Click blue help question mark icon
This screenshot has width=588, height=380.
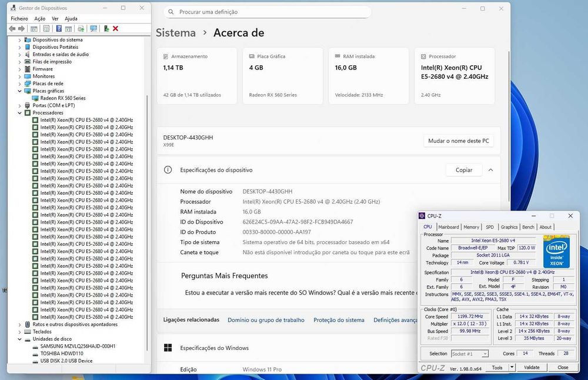coord(59,28)
